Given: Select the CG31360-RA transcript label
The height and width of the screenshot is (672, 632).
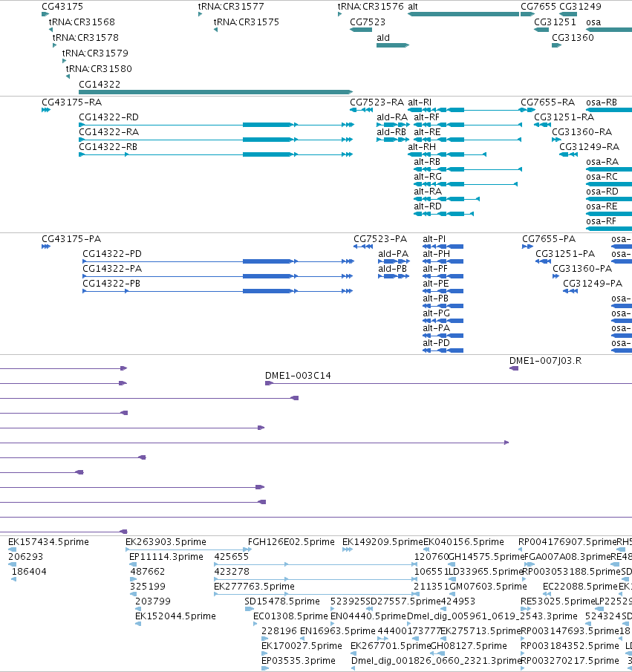Looking at the screenshot, I should point(581,132).
